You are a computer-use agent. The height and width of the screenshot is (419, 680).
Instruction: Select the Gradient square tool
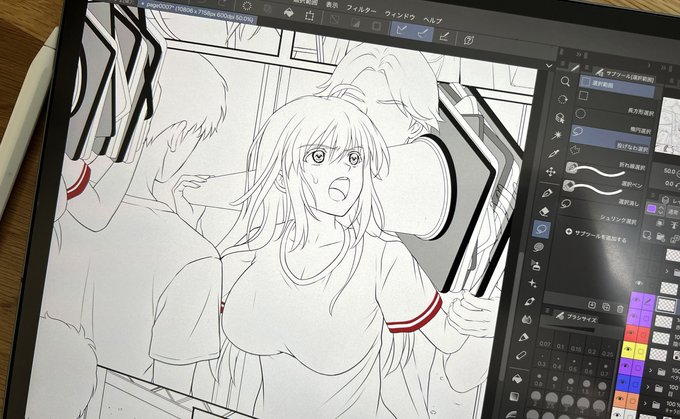[514, 396]
